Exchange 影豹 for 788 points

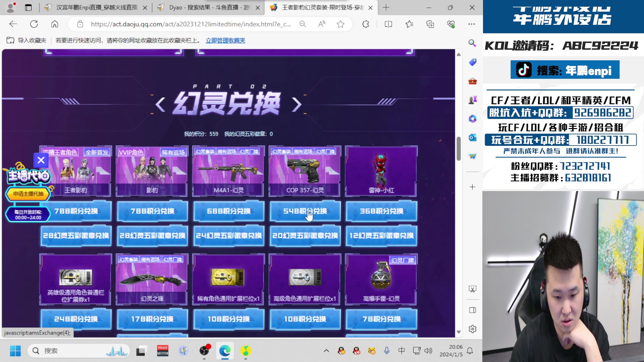[x=152, y=211]
